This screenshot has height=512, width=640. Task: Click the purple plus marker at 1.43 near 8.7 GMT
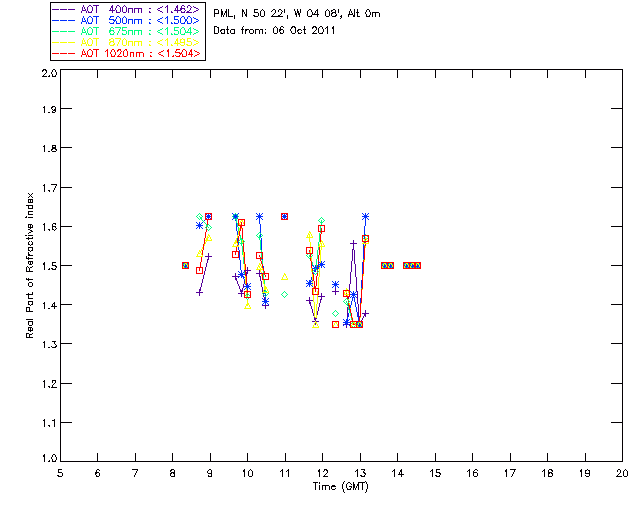click(x=200, y=292)
